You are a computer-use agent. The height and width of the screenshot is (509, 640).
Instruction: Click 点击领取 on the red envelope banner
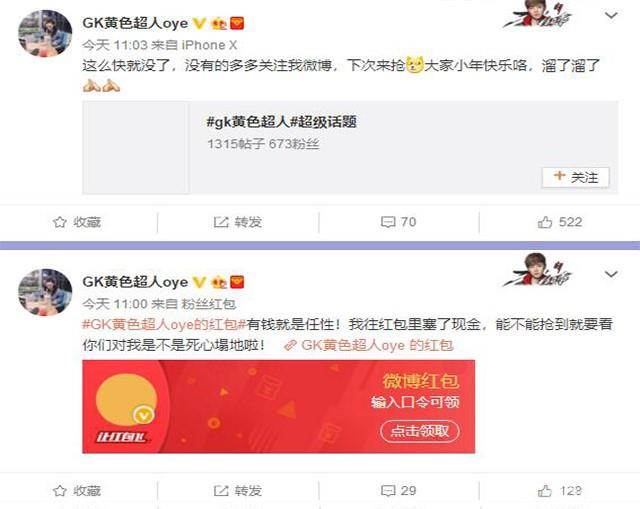click(420, 431)
